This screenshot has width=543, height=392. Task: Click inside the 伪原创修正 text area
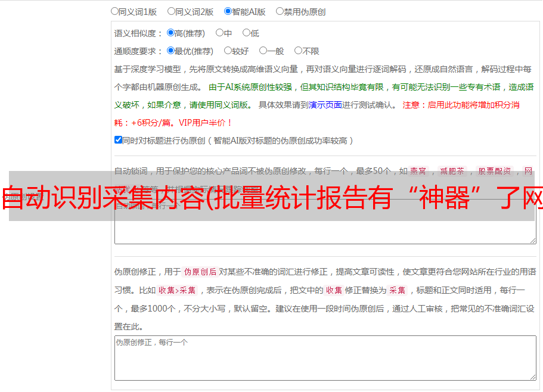click(325, 358)
